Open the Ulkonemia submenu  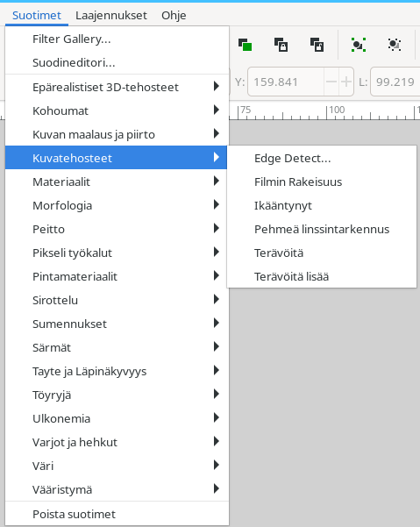[117, 418]
